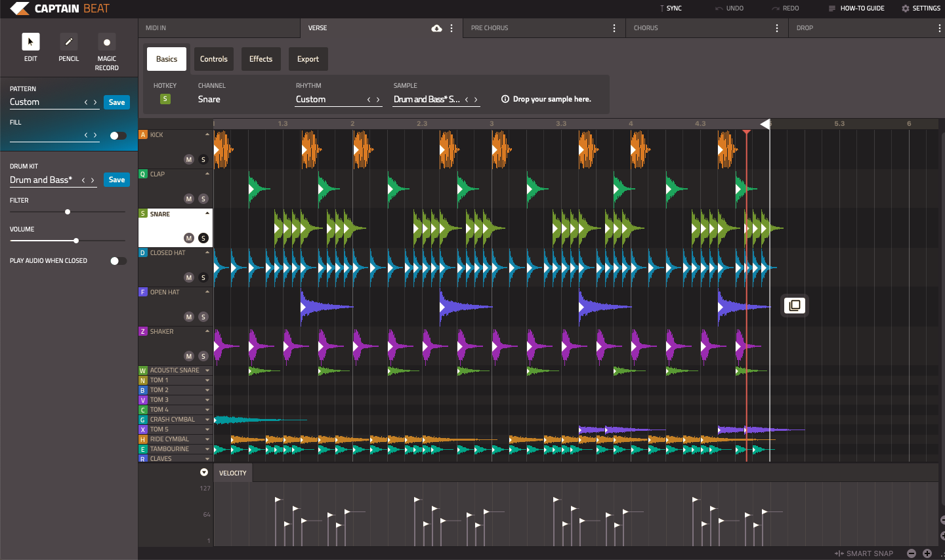This screenshot has width=945, height=560.
Task: Click next drum kit arrow
Action: tap(93, 180)
